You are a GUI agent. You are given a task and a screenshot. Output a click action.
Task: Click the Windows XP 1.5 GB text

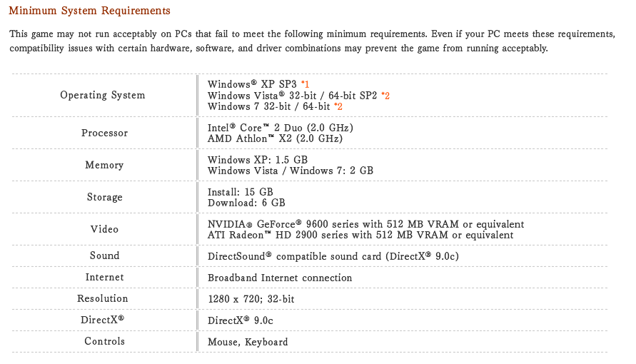click(x=258, y=160)
